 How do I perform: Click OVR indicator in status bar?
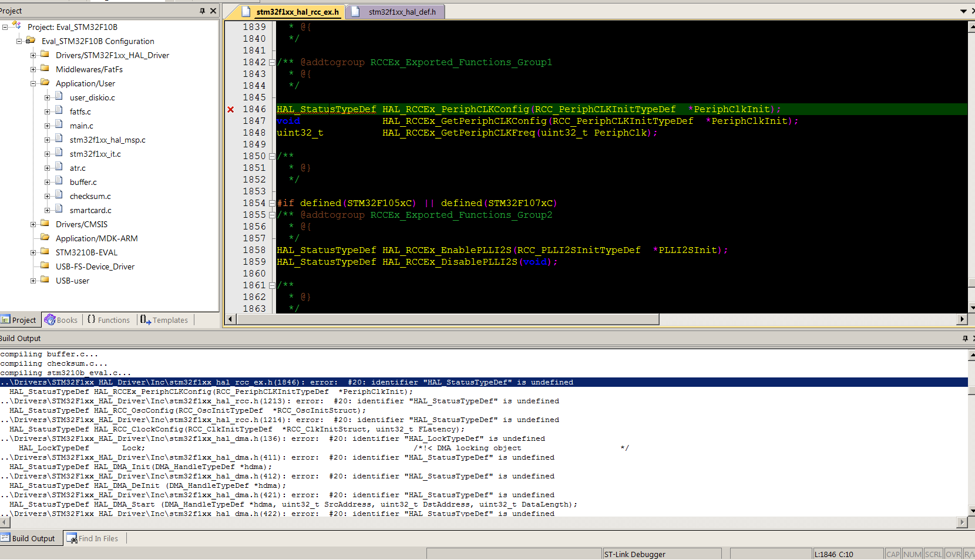tap(953, 554)
